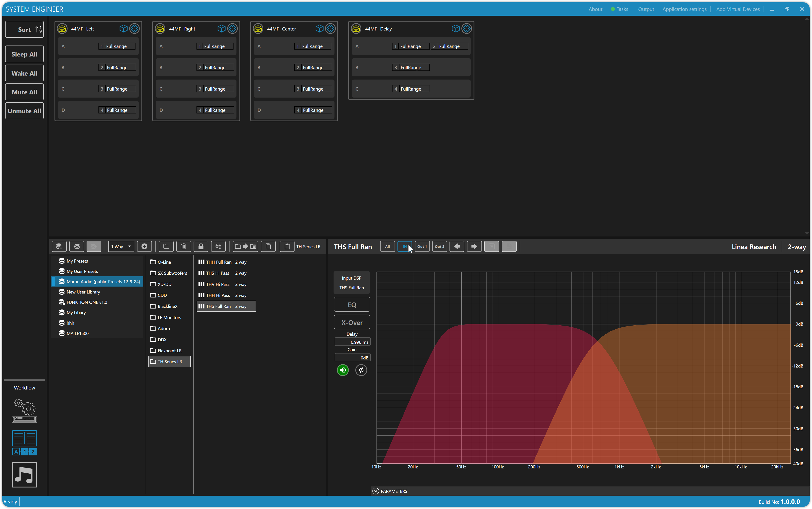Image resolution: width=812 pixels, height=509 pixels.
Task: Click the Sort button
Action: 24,30
